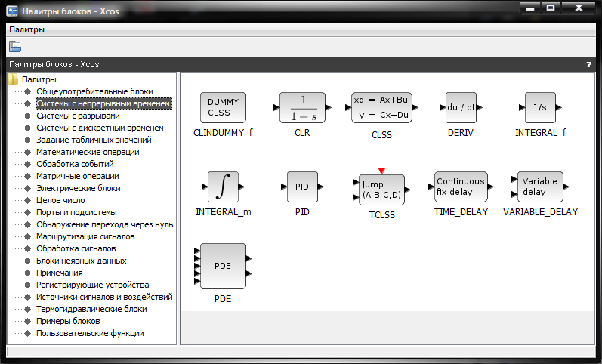Click the Палитры root folder
The width and height of the screenshot is (602, 364).
(39, 79)
